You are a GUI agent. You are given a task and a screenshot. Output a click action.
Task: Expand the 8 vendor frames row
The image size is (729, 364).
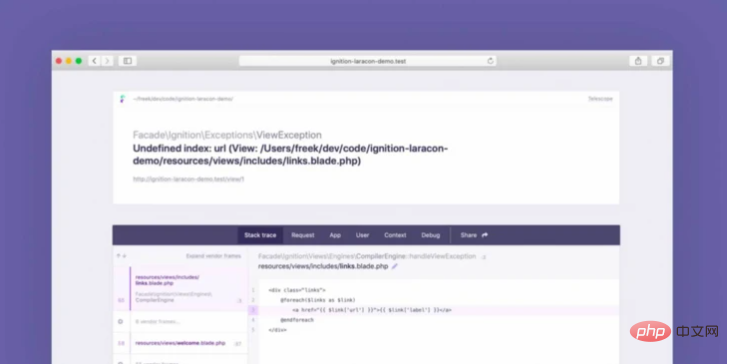pos(180,321)
